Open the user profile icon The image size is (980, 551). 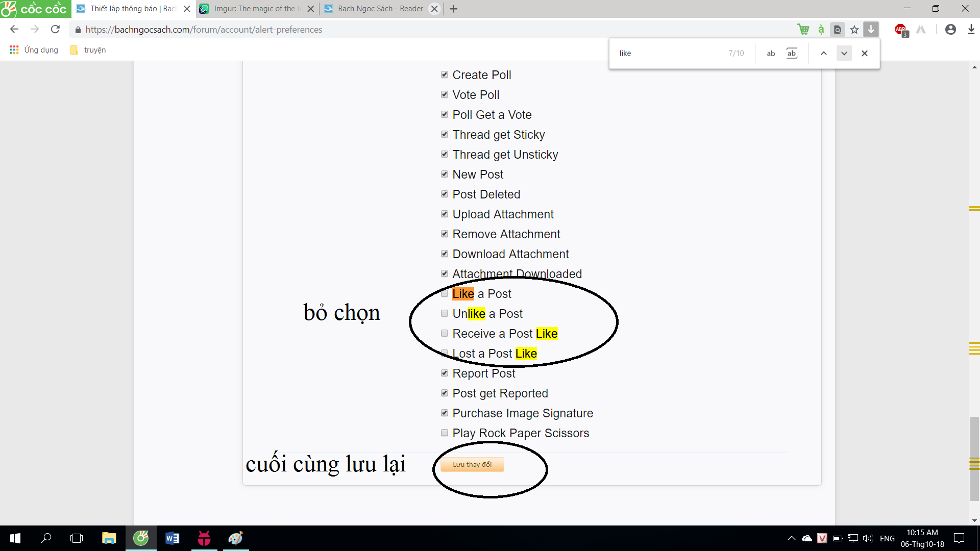(x=950, y=30)
